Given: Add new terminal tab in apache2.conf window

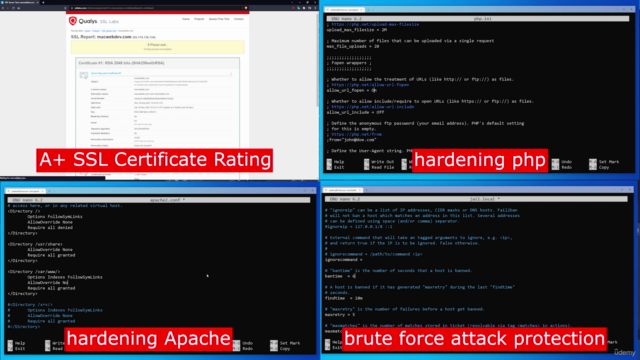Looking at the screenshot, I should point(49,191).
